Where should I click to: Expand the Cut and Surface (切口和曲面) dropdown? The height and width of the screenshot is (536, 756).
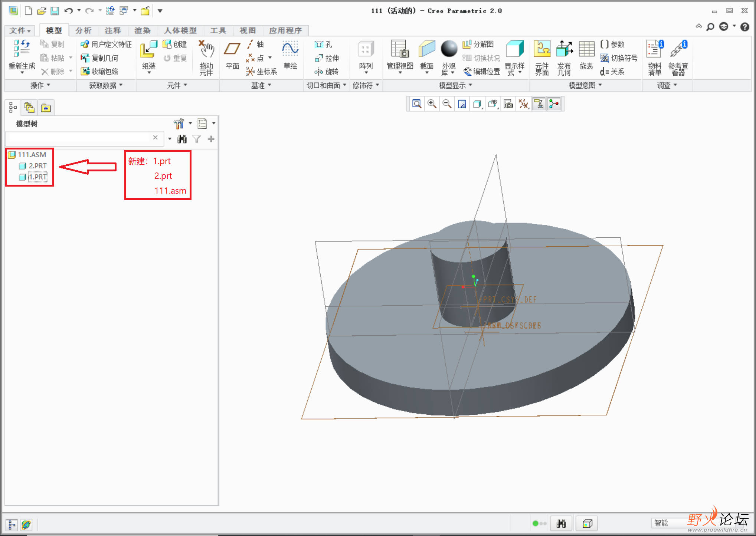326,86
